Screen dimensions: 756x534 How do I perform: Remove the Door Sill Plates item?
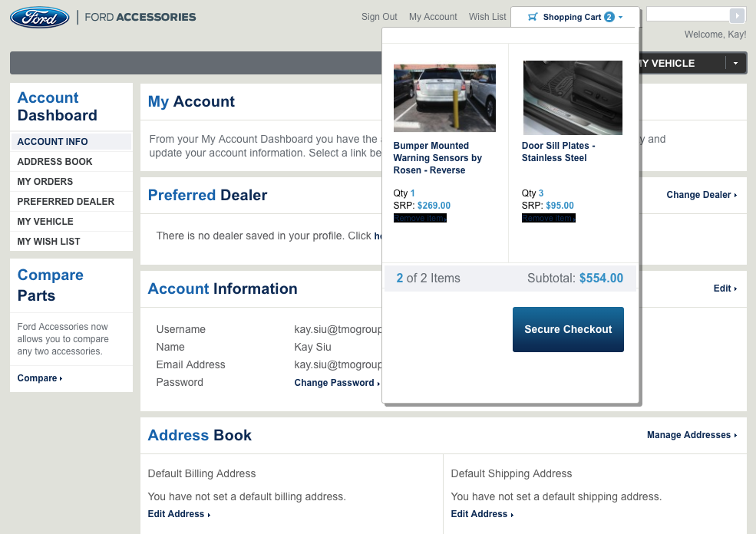point(549,219)
